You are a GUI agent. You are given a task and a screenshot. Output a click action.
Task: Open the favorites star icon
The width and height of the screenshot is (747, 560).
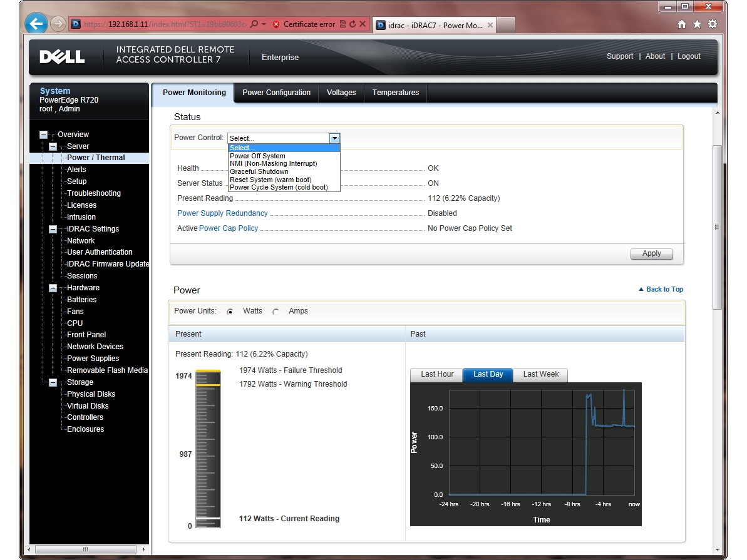(x=697, y=24)
